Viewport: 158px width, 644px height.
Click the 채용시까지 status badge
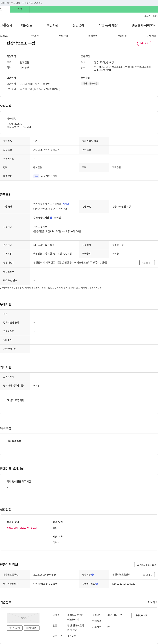[x=144, y=44]
